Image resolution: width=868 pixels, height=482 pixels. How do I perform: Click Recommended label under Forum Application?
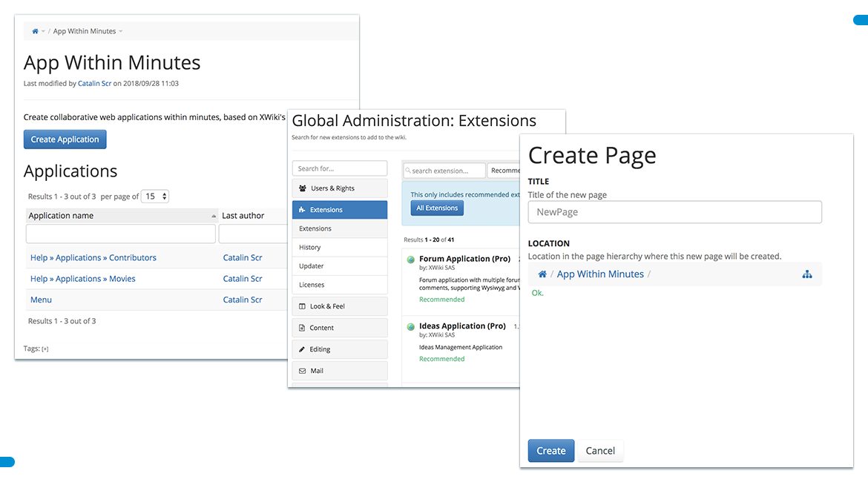(x=441, y=300)
